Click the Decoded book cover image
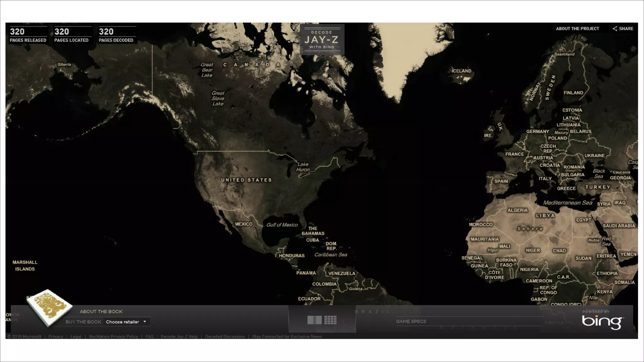 pos(49,307)
